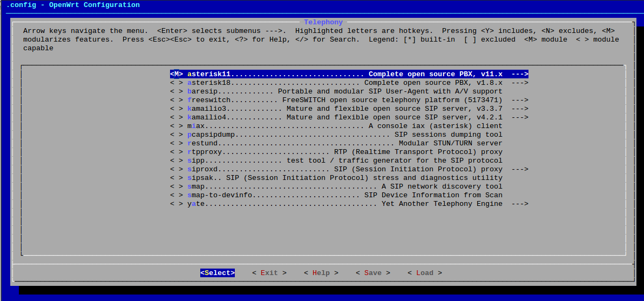This screenshot has width=644, height=301.
Task: Open asterisk11 submenu arrow --->
Action: tap(519, 74)
